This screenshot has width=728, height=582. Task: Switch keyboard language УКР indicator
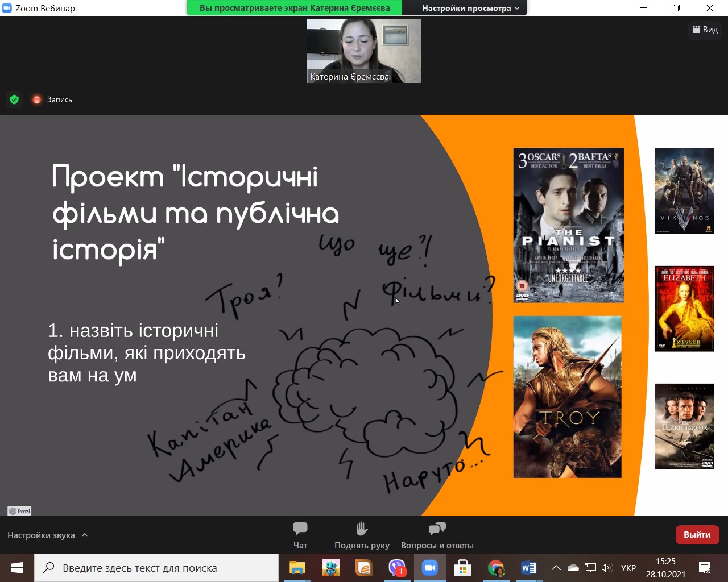[x=628, y=568]
